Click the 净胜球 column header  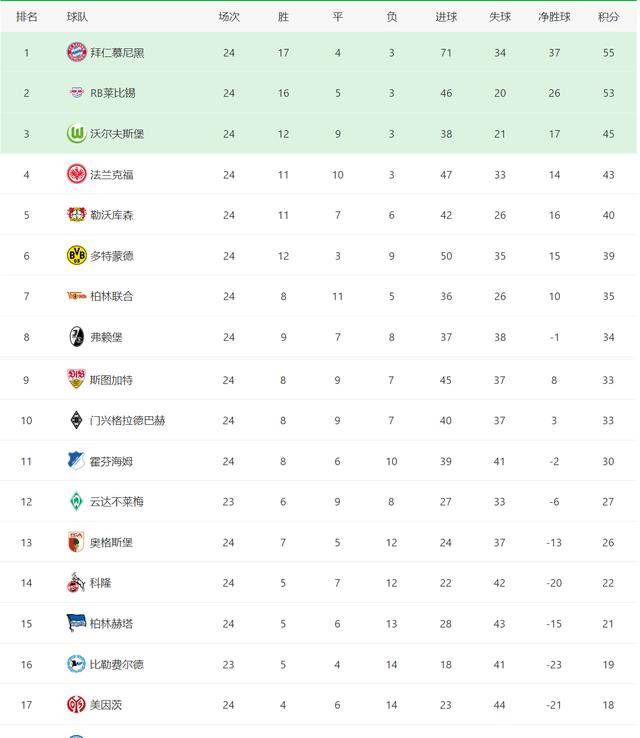(554, 17)
